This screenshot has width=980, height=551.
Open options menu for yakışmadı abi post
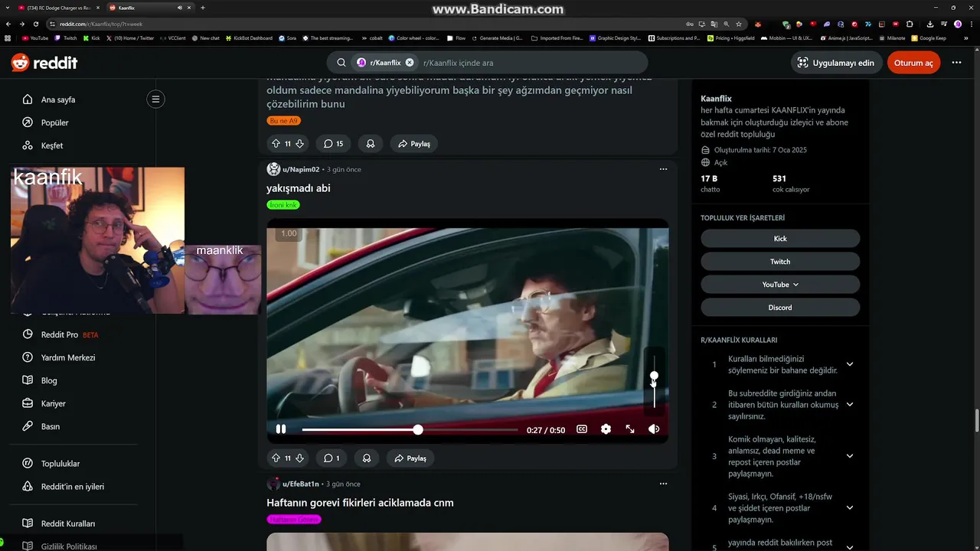663,169
